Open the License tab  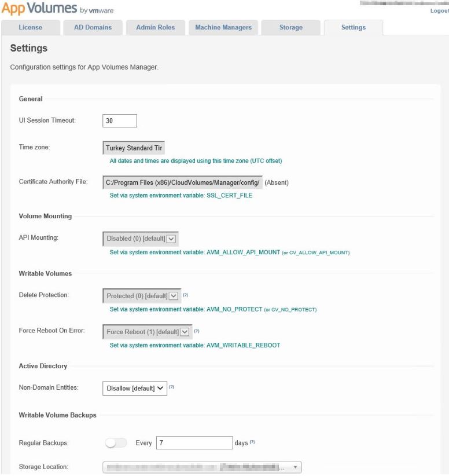coord(30,27)
